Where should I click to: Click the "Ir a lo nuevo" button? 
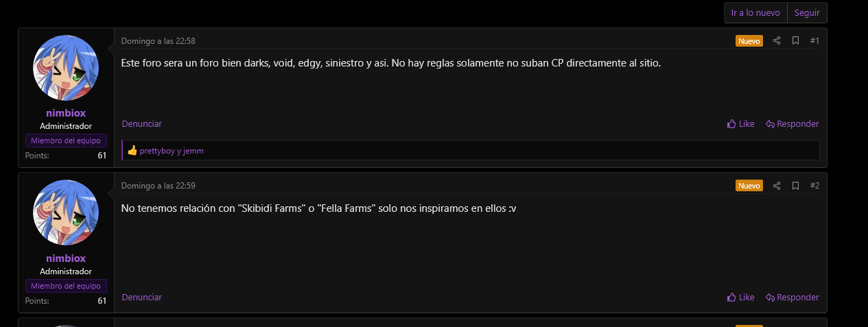[x=755, y=13]
